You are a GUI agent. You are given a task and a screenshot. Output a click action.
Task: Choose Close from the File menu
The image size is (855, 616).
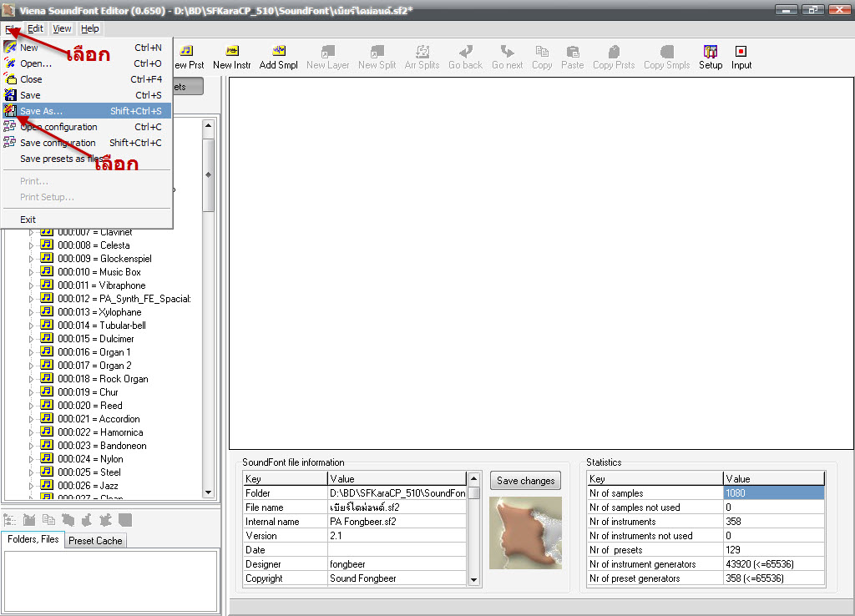tap(87, 79)
